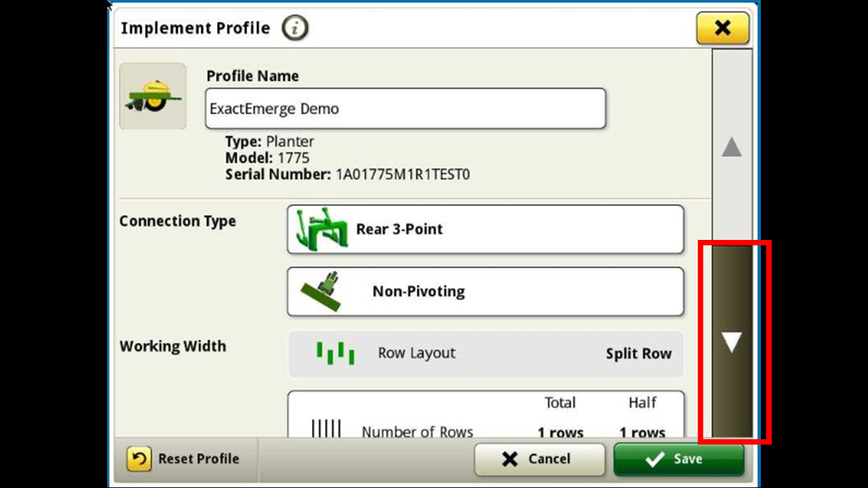Click the 'Working Width' label

pyautogui.click(x=173, y=346)
